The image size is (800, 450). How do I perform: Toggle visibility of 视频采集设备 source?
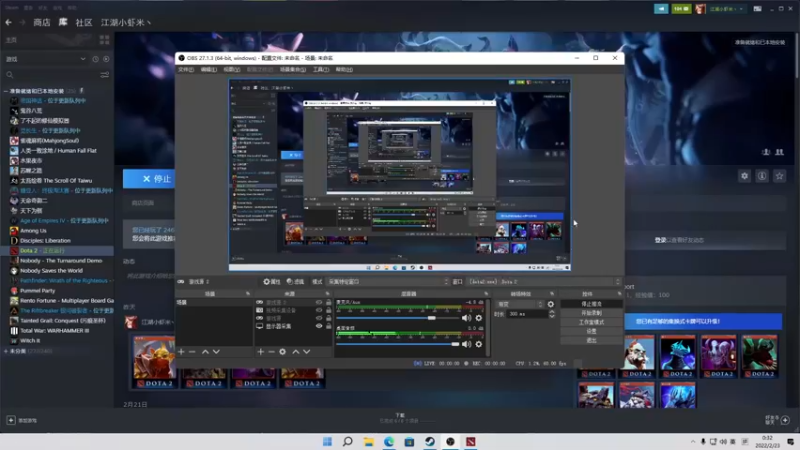[x=319, y=310]
